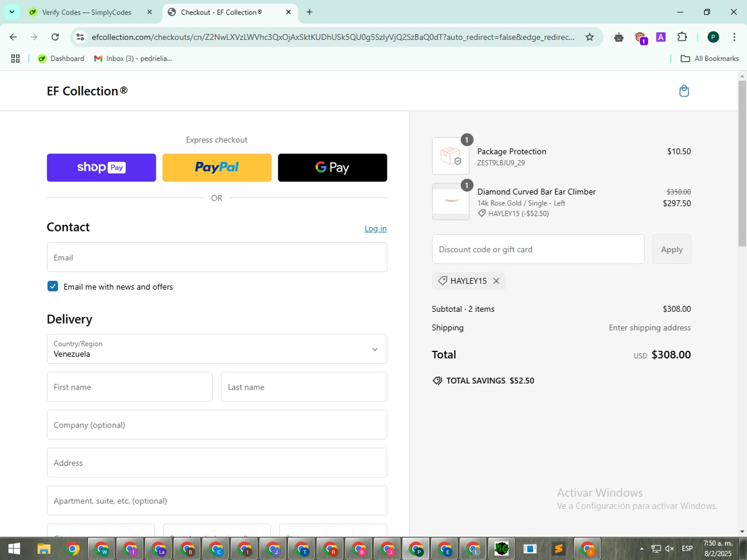This screenshot has height=560, width=747.
Task: Reload the checkout page
Action: 55,37
